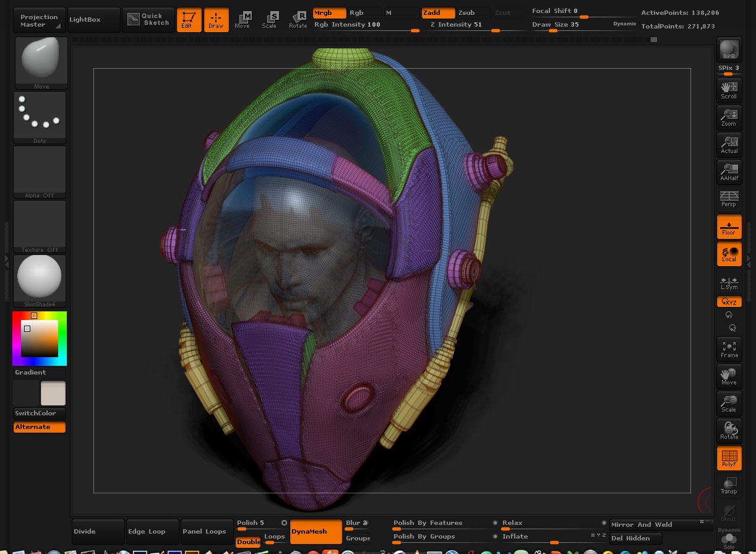Open the Alpha Off selector
The image size is (756, 554).
(40, 172)
